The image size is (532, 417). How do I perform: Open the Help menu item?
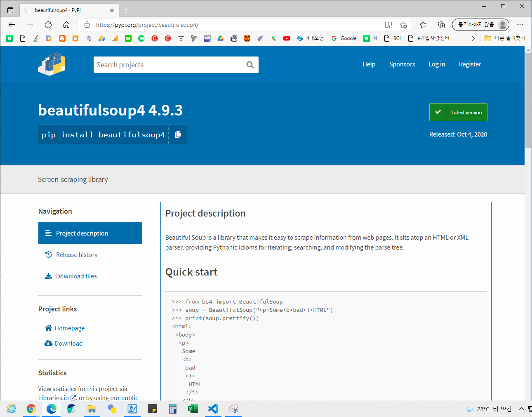[369, 64]
